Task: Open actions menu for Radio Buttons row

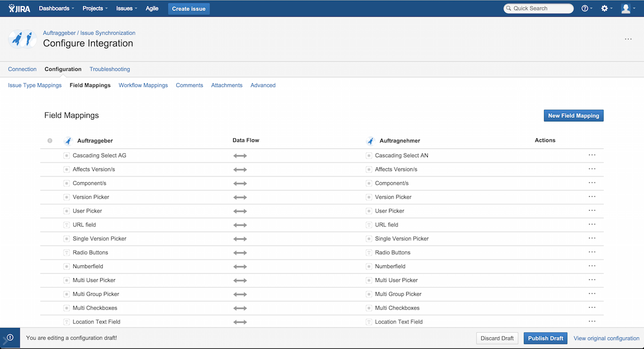Action: coord(592,252)
